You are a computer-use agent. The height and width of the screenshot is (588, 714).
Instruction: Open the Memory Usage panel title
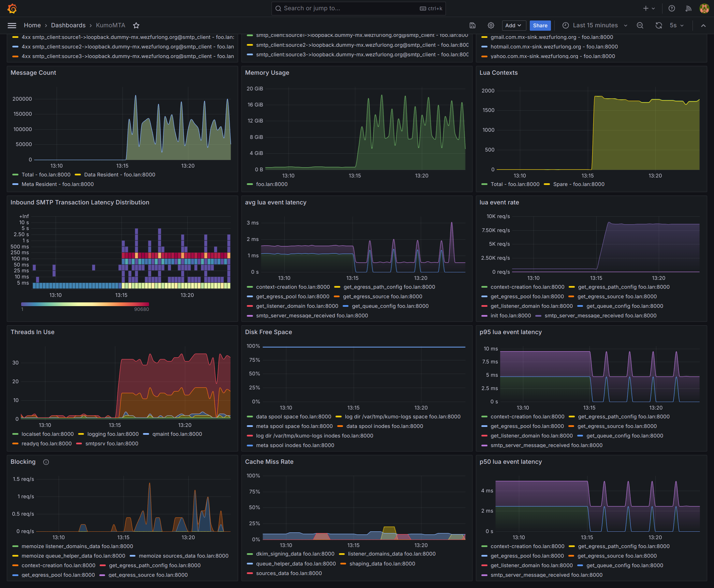pyautogui.click(x=267, y=73)
